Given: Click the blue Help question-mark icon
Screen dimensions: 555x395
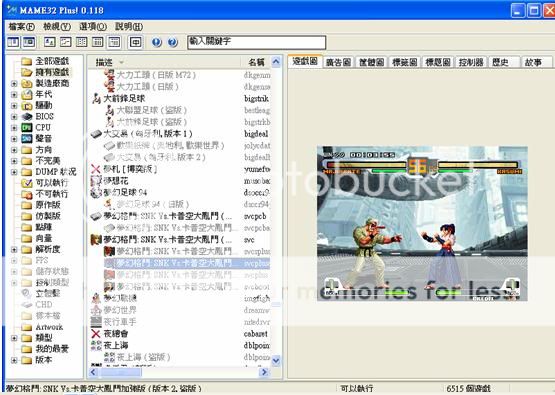Looking at the screenshot, I should pyautogui.click(x=173, y=42).
